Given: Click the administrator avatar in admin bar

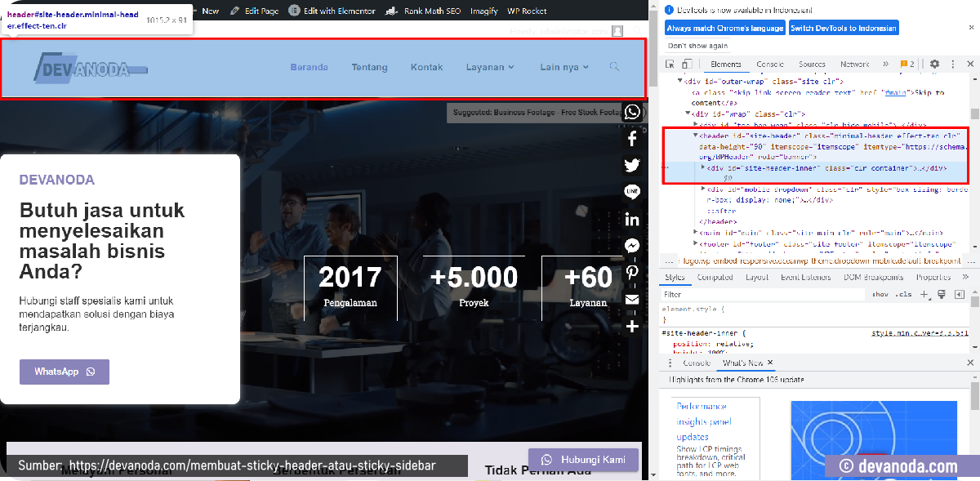Looking at the screenshot, I should (617, 31).
